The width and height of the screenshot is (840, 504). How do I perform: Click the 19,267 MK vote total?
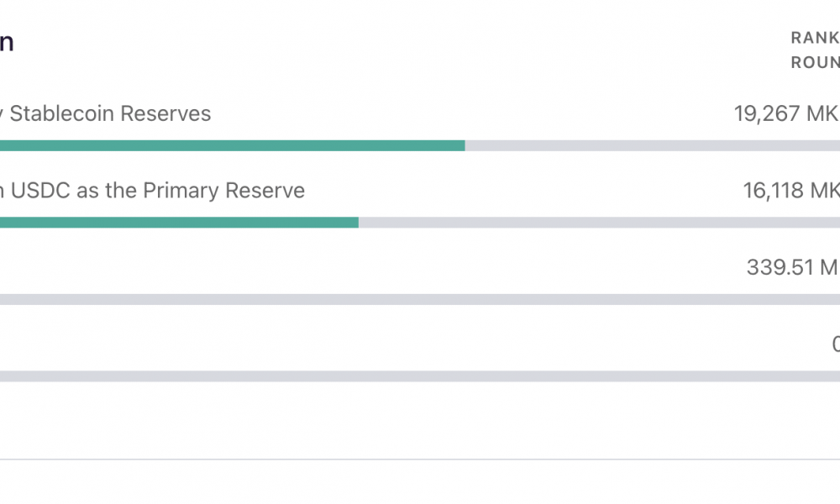pos(786,113)
